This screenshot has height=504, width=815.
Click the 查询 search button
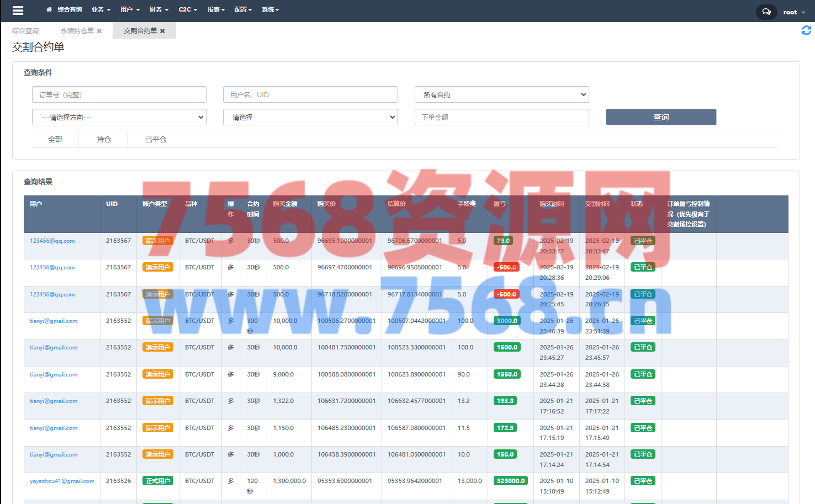pos(660,117)
